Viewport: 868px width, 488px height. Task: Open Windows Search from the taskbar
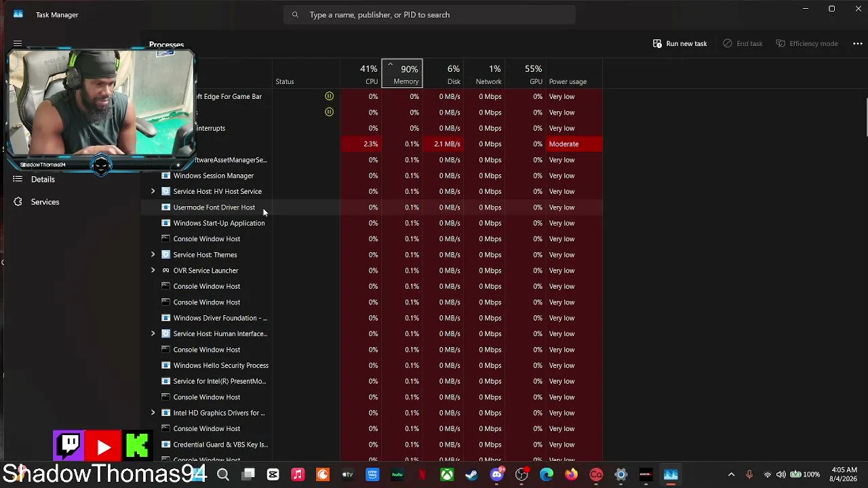[x=223, y=475]
